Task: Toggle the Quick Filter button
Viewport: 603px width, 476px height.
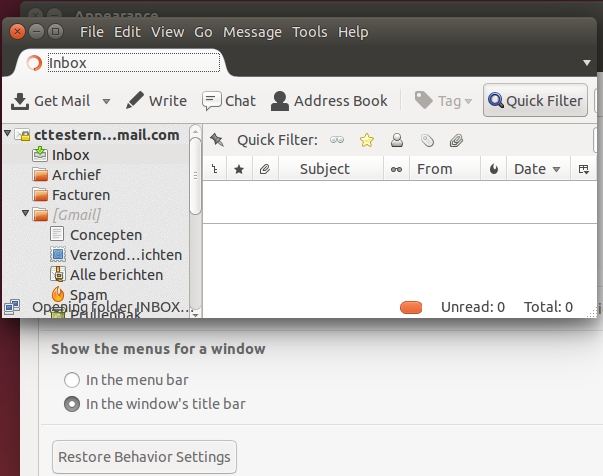Action: tap(535, 100)
